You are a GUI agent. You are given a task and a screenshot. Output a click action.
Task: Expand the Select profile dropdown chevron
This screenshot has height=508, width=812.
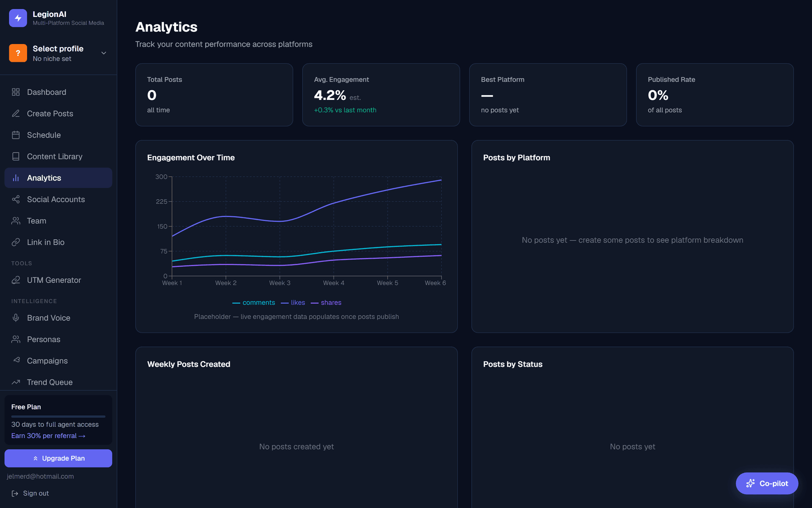coord(104,53)
